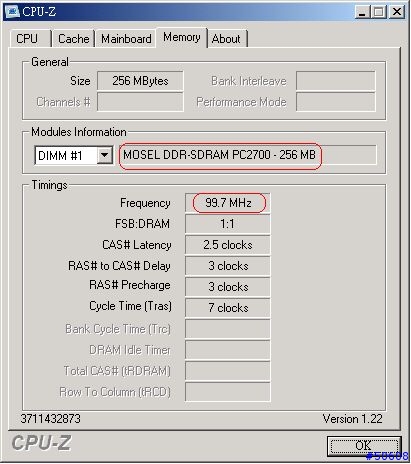Click the empty Row To Column (tRCD) field
Screen dimensions: 411x464
[228, 392]
